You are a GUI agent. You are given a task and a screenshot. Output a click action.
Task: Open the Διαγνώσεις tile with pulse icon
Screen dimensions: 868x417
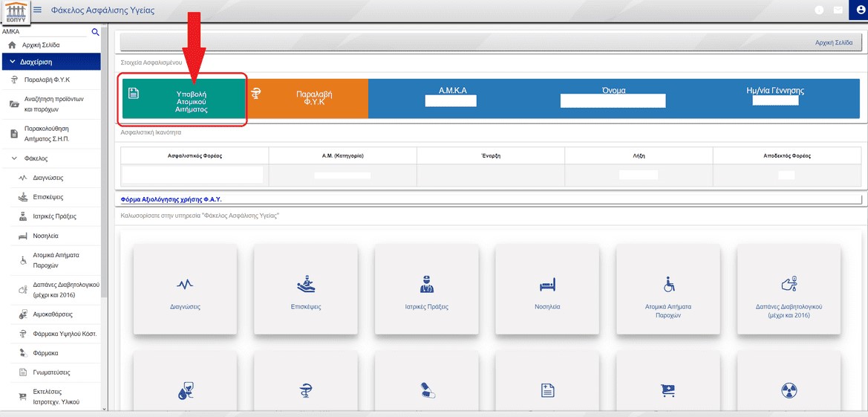click(184, 290)
